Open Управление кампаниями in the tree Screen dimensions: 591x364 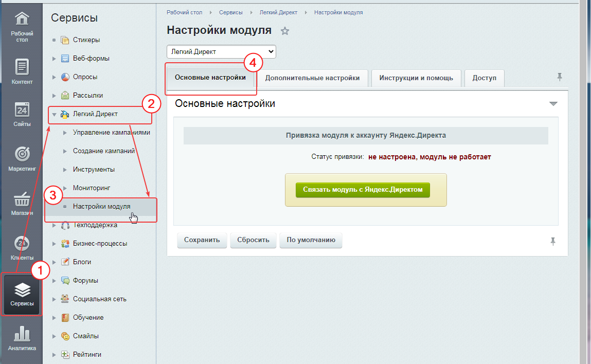click(x=112, y=133)
